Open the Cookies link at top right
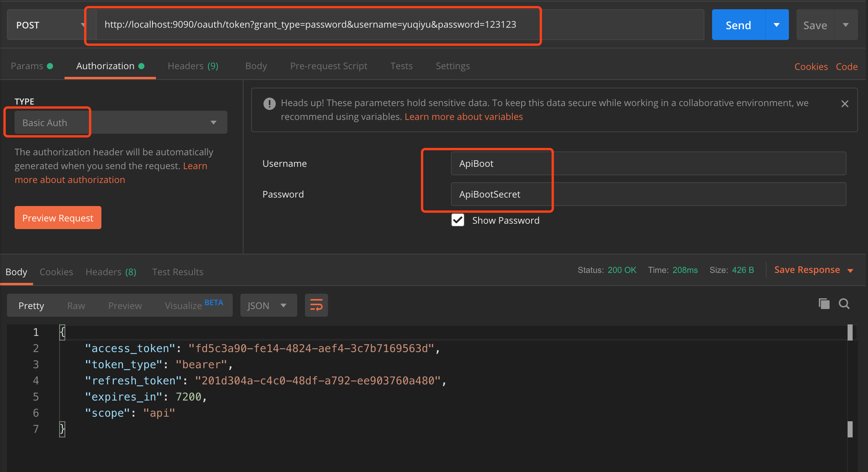Screen dimensions: 868x472 (x=811, y=66)
